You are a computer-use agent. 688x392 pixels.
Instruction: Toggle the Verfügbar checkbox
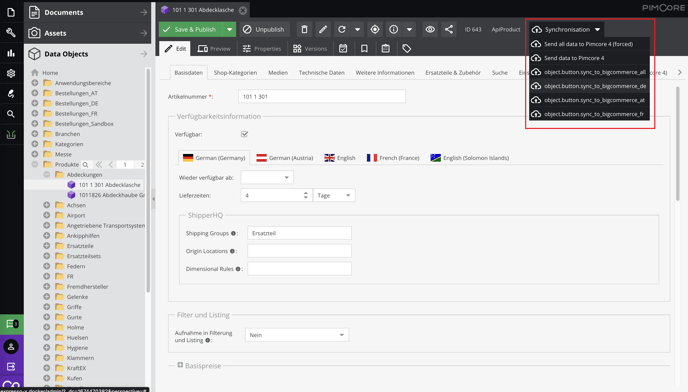(x=244, y=134)
